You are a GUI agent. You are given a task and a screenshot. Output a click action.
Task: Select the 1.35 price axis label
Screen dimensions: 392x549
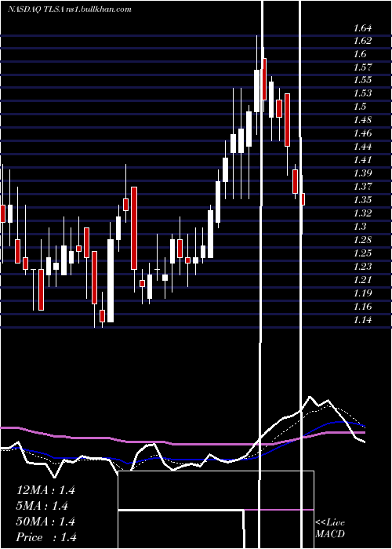pyautogui.click(x=362, y=200)
